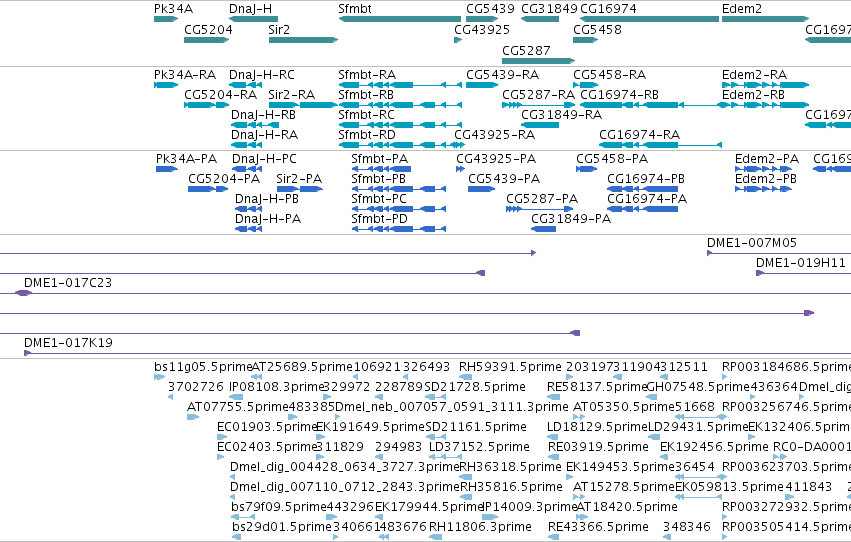The image size is (851, 542).
Task: Select protein Sfmbt-PD
Action: click(x=399, y=229)
